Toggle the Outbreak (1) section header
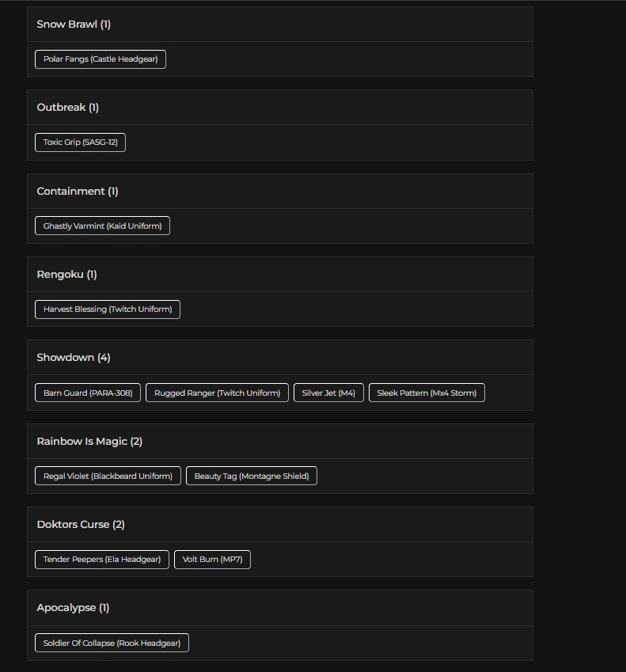Image resolution: width=626 pixels, height=672 pixels. [280, 108]
